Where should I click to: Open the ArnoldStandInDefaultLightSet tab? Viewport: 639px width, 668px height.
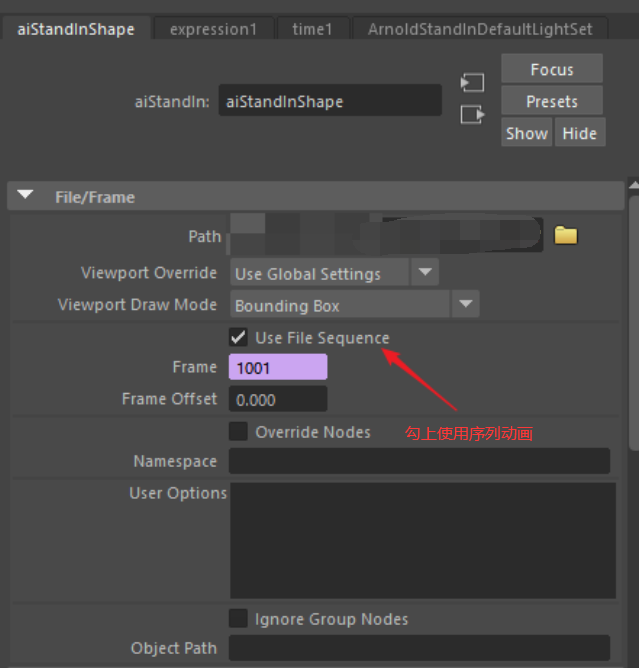[x=479, y=29]
